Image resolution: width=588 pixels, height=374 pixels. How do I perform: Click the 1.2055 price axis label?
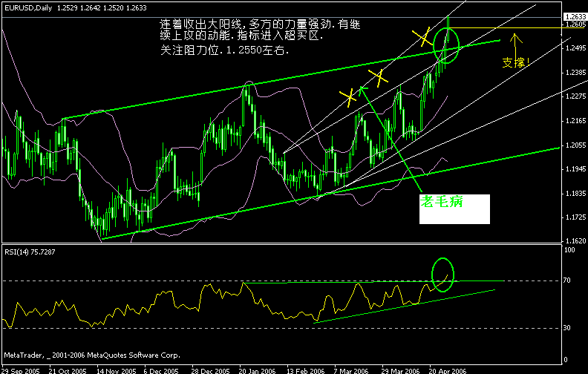[x=575, y=145]
